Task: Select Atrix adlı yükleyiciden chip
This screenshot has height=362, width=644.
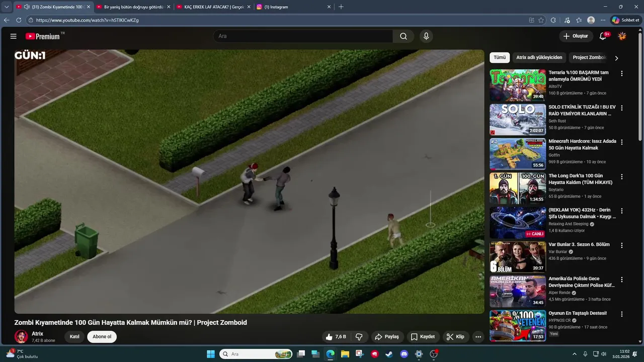Action: pos(539,57)
